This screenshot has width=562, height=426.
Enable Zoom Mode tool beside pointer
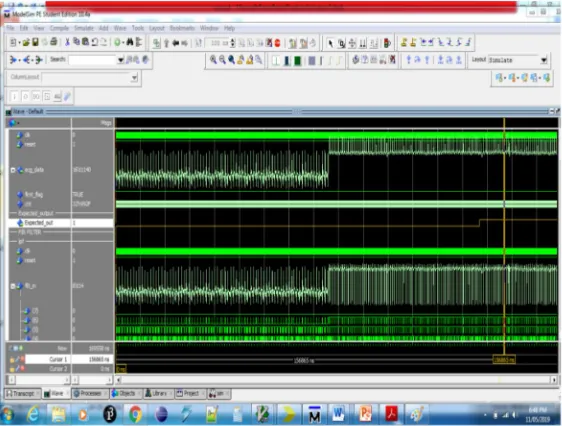pyautogui.click(x=342, y=43)
